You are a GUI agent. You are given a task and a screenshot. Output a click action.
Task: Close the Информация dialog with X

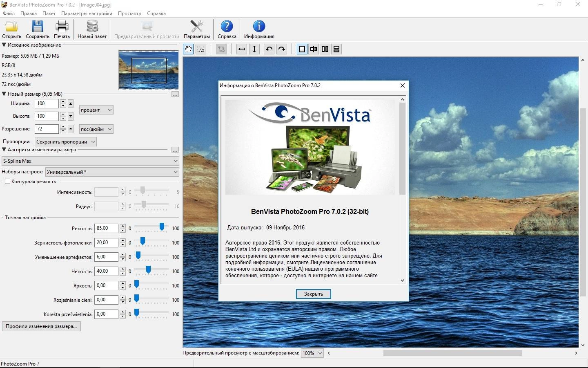click(403, 85)
